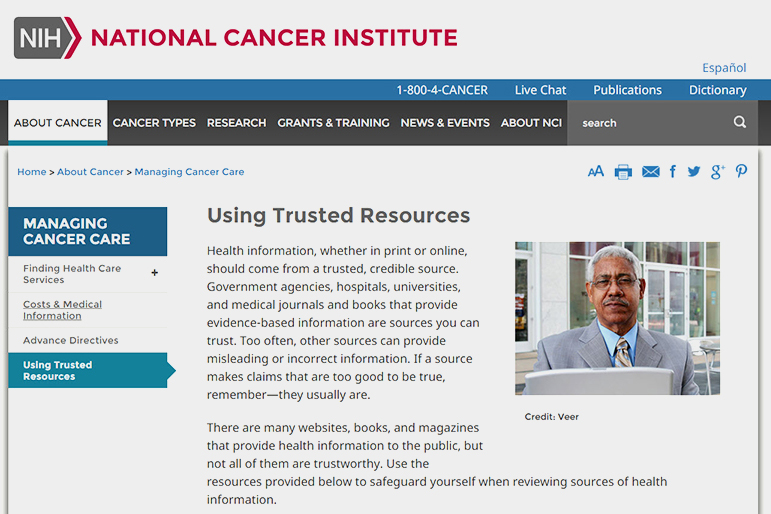Print the page using printer icon
771x514 pixels.
click(623, 172)
